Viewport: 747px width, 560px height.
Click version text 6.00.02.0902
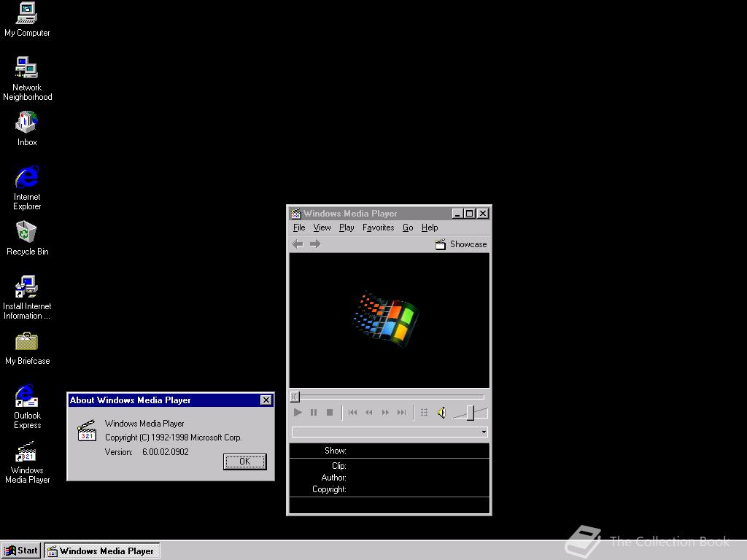pyautogui.click(x=166, y=452)
